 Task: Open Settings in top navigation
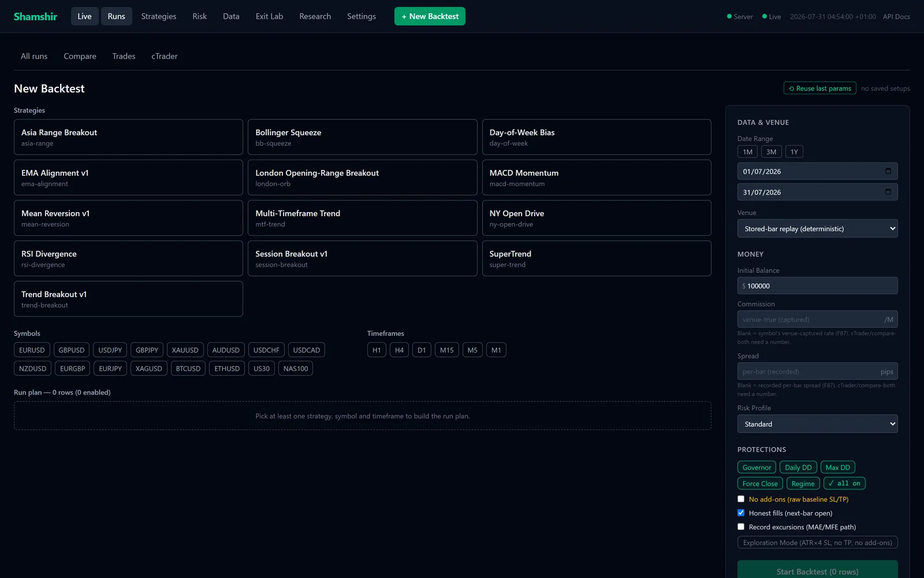[x=362, y=16]
